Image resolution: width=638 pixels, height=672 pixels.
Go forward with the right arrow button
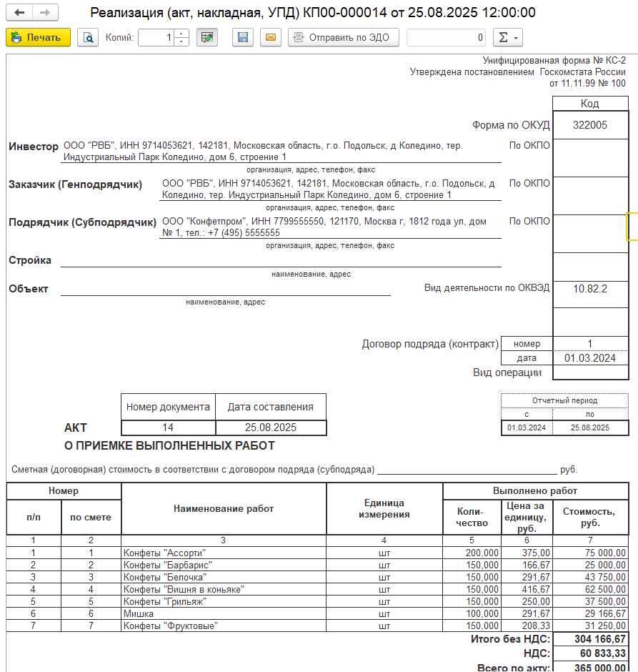click(45, 13)
